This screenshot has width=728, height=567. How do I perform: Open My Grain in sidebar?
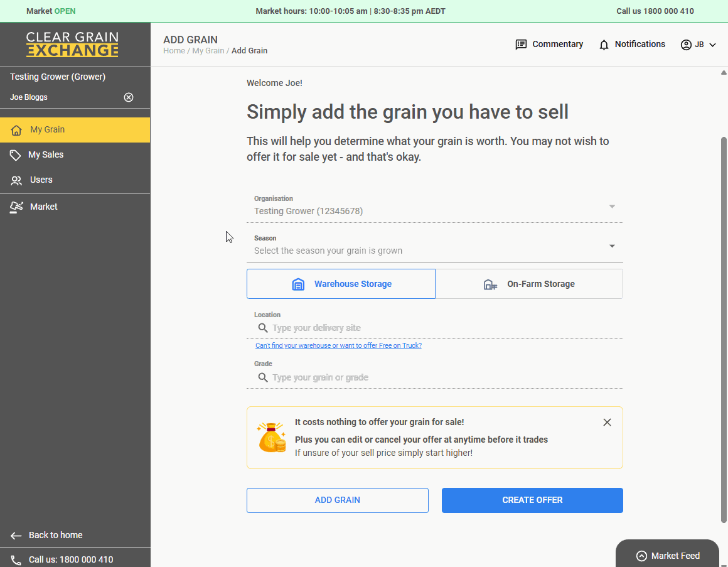click(75, 130)
